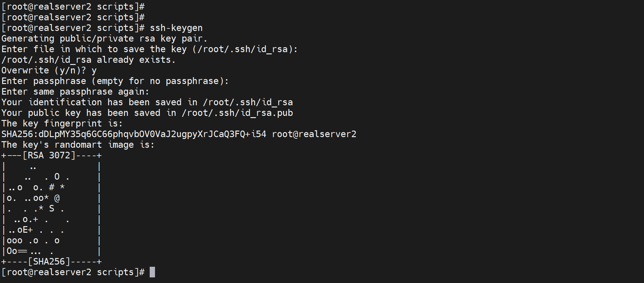Click the 'The key's randomart image is:' line
This screenshot has width=644, height=283.
pos(78,145)
